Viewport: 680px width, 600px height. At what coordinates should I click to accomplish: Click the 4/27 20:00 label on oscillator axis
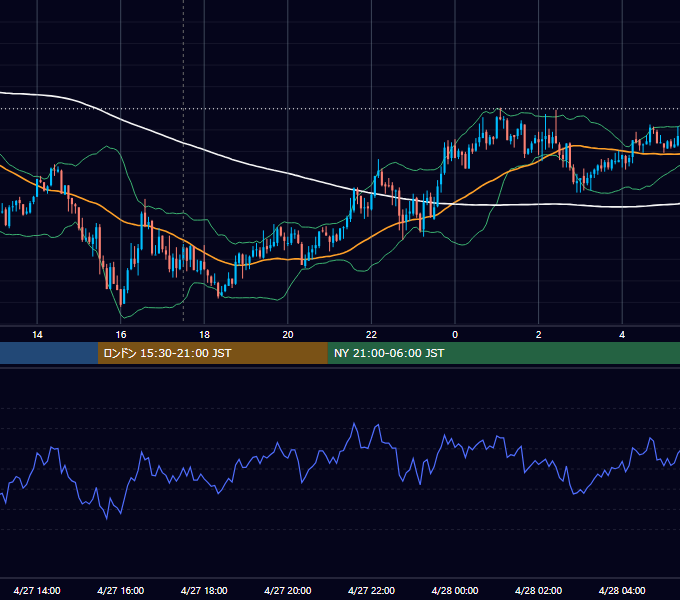[x=288, y=590]
